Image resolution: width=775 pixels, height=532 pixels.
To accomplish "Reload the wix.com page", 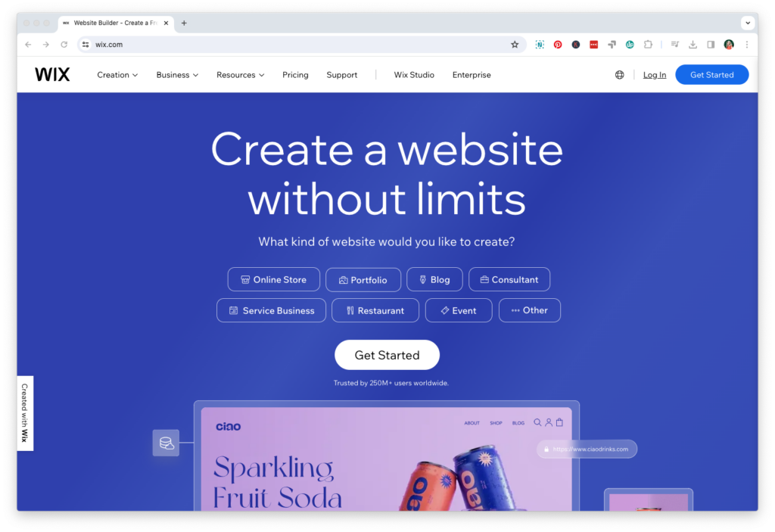I will [x=64, y=45].
